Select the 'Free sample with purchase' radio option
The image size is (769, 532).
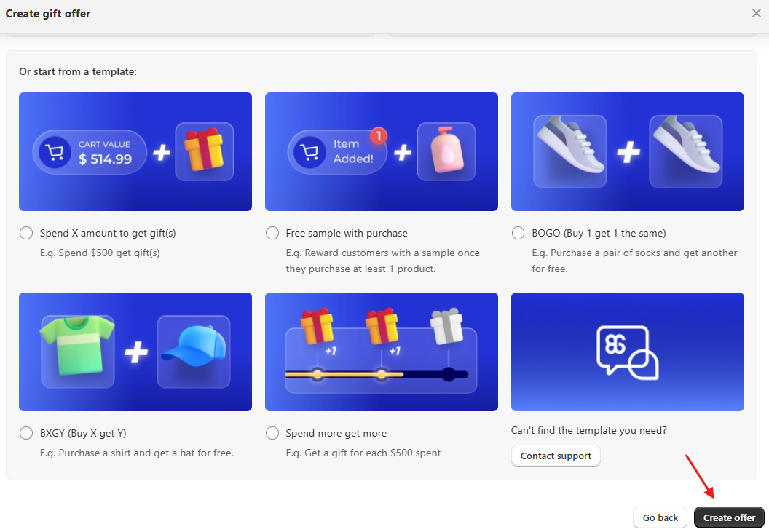272,233
